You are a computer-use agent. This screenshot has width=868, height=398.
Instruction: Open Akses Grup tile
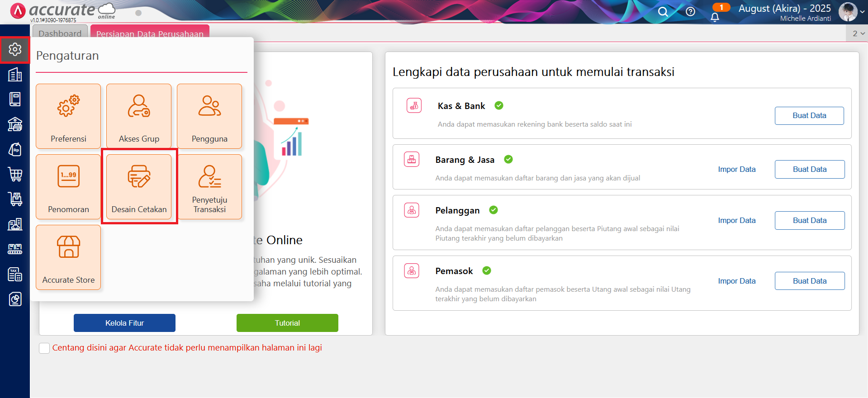point(139,116)
